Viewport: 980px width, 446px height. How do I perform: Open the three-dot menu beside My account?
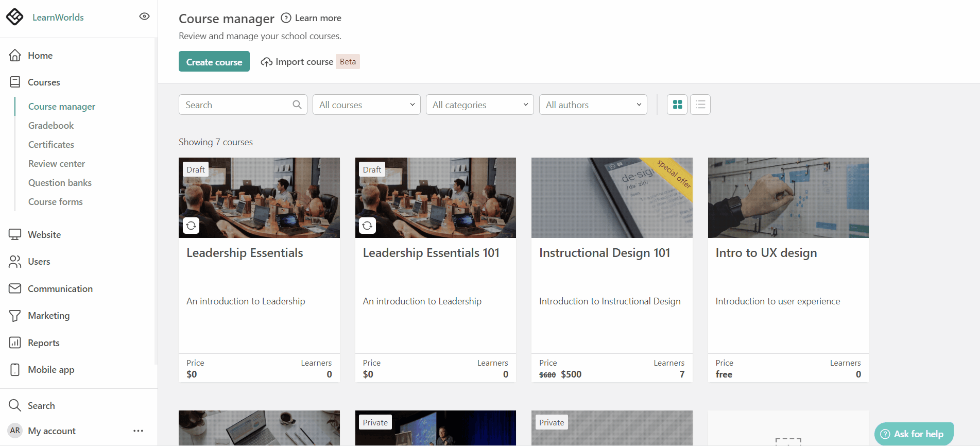coord(138,431)
